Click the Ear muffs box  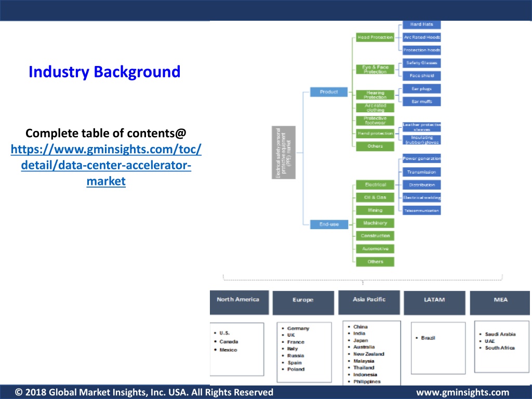(422, 101)
